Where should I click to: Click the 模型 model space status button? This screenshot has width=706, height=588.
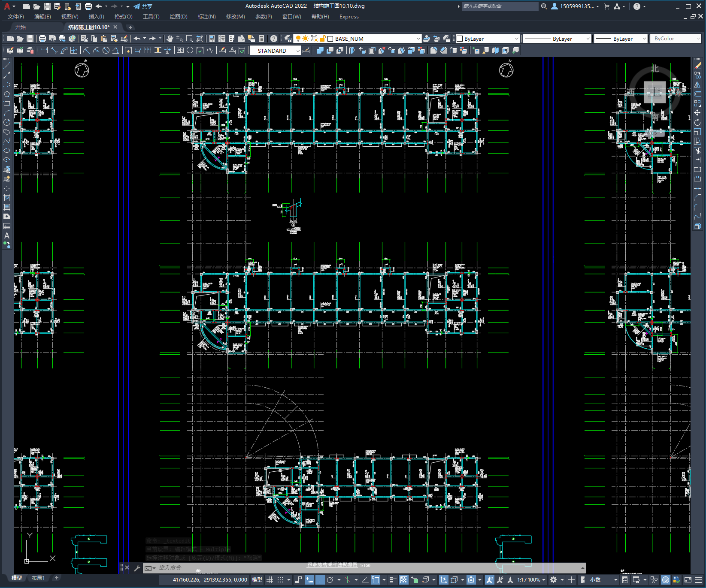257,580
